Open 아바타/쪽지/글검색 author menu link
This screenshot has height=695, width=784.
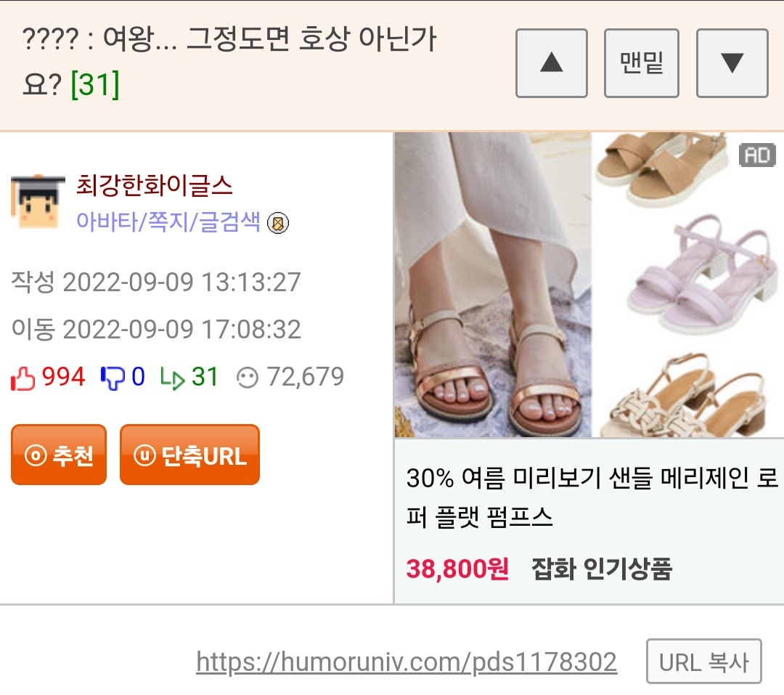tap(168, 221)
